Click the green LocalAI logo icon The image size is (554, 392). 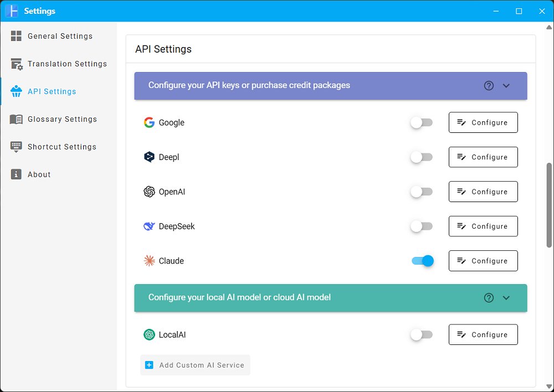click(149, 334)
